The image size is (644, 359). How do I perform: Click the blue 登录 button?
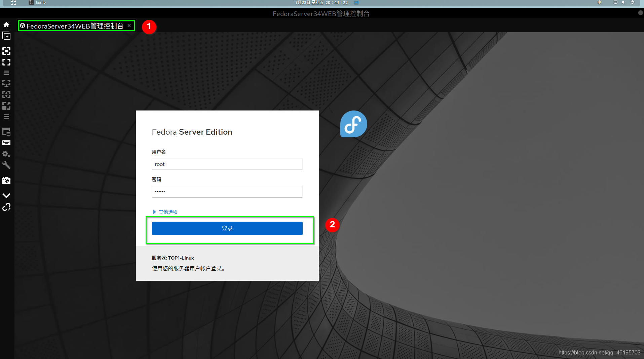pos(227,228)
